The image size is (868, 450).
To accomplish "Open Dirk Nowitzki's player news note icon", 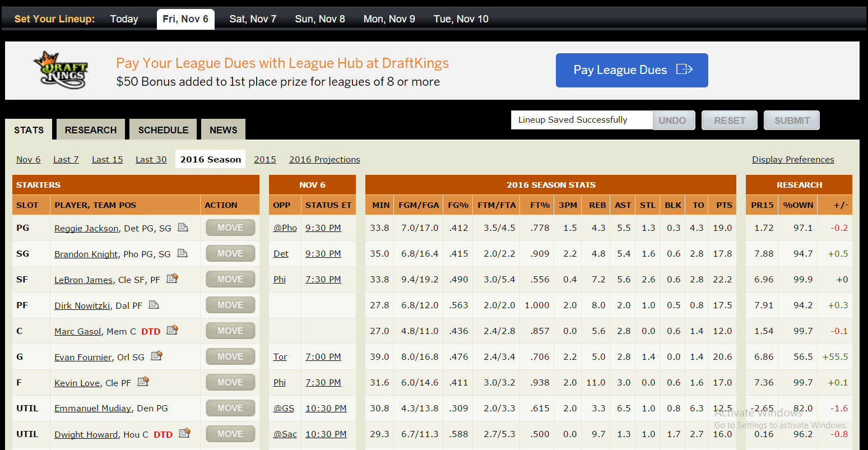I will coord(154,305).
